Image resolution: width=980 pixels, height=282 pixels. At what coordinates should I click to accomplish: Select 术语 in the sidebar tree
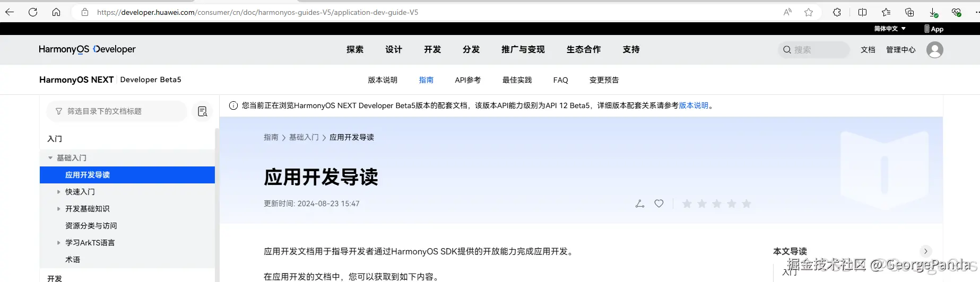(x=73, y=260)
